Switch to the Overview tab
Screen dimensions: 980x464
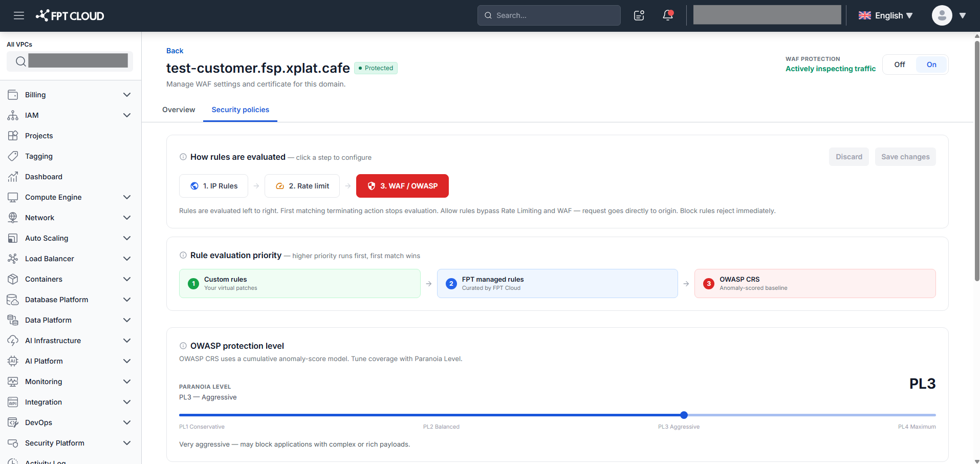pyautogui.click(x=179, y=110)
